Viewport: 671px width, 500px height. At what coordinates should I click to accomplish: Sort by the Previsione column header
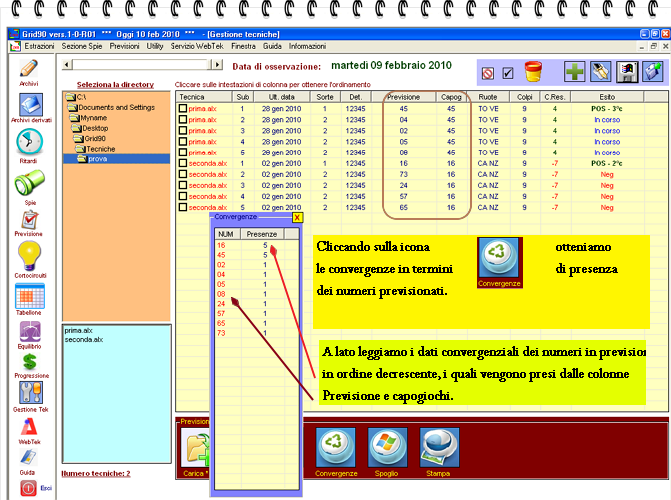point(404,97)
